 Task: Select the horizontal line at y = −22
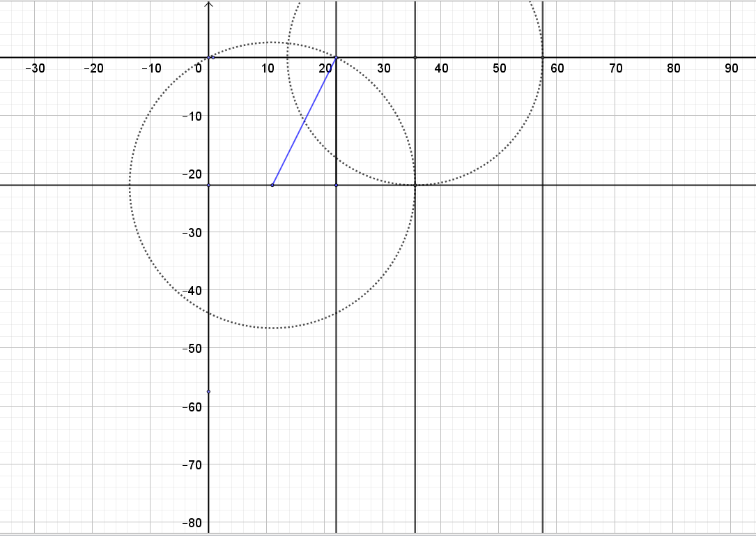pos(627,185)
